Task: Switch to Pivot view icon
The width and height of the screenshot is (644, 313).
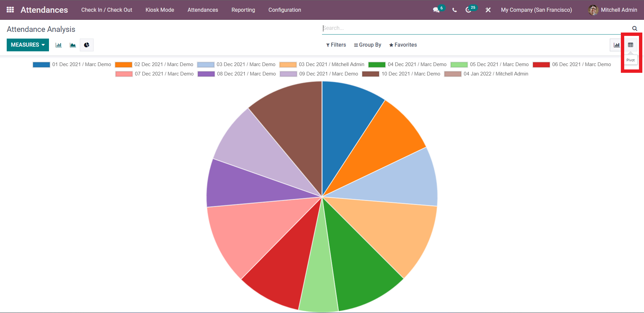Action: point(631,45)
